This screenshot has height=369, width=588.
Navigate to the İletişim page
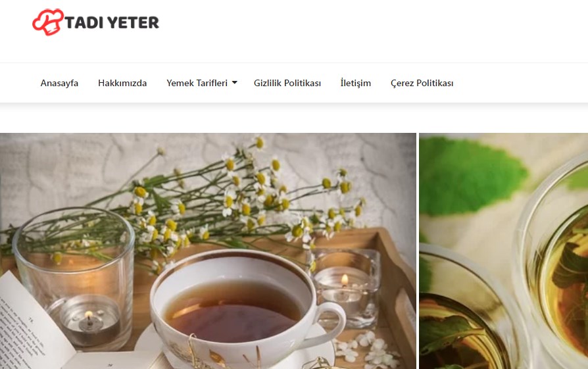(x=356, y=83)
